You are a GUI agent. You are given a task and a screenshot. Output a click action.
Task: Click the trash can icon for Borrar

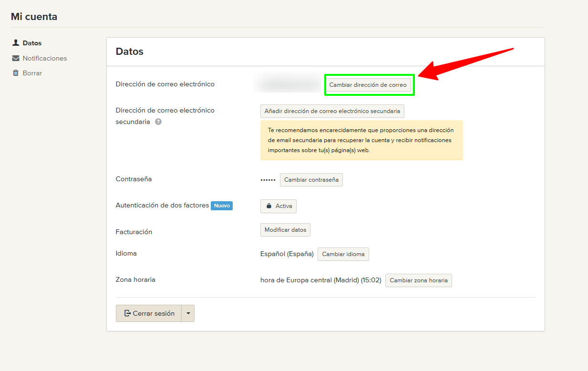(x=16, y=73)
